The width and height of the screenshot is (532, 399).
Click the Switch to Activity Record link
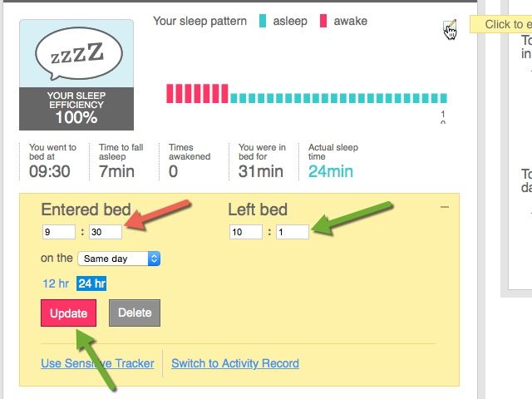235,363
